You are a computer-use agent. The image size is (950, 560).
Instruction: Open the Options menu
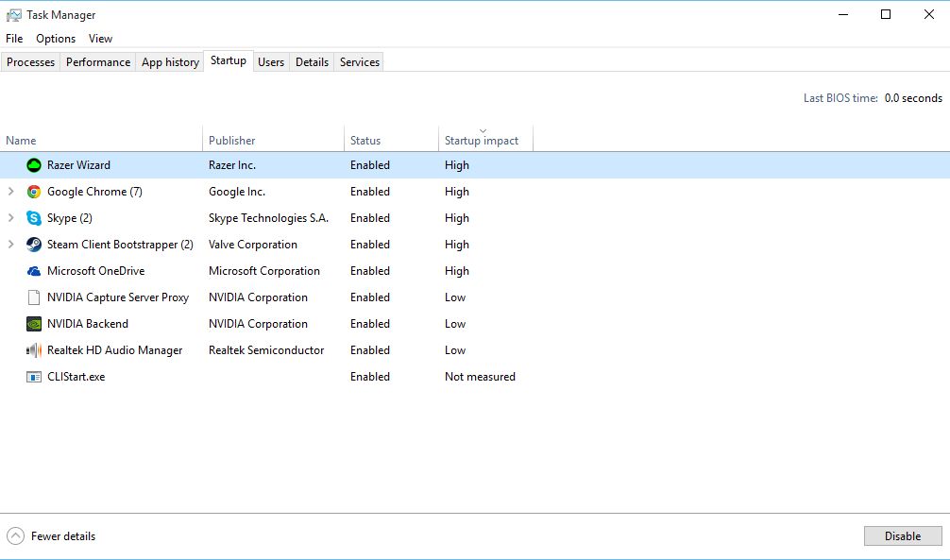(55, 38)
